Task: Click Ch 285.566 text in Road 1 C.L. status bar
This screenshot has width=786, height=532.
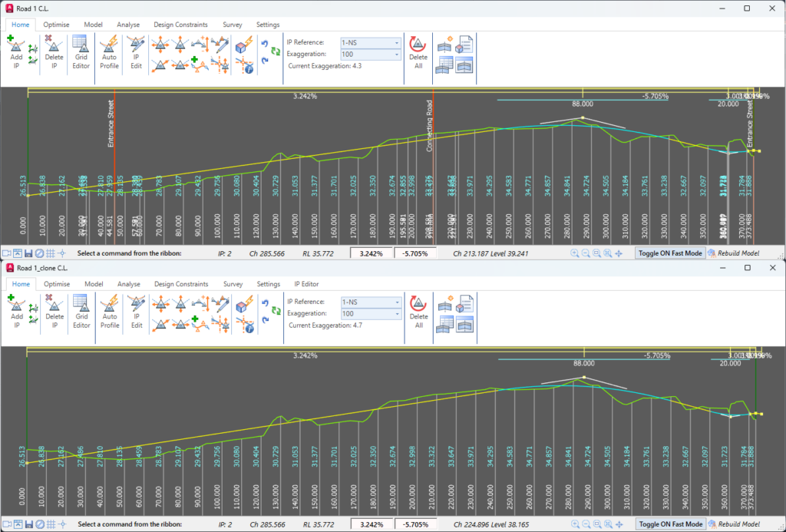Action: 266,253
